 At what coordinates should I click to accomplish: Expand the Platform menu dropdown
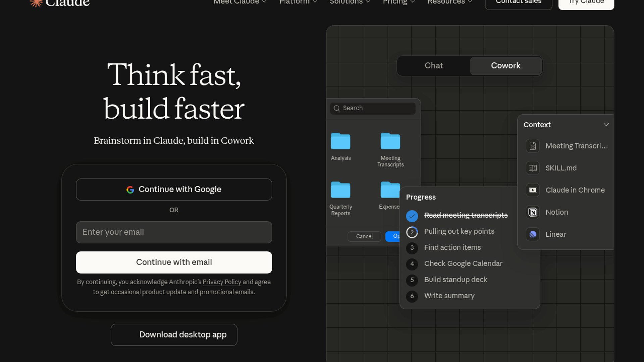pyautogui.click(x=298, y=2)
